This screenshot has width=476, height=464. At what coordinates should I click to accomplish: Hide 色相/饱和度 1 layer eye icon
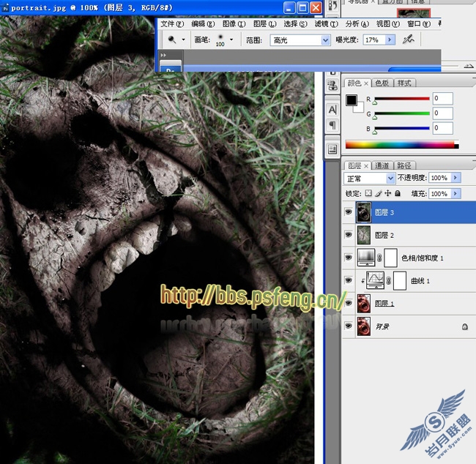(349, 258)
